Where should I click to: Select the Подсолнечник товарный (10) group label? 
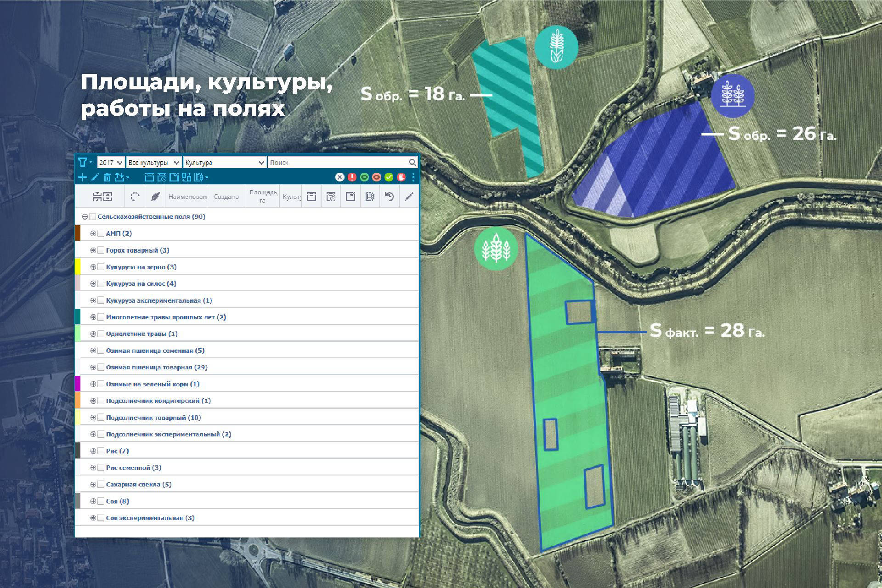pos(153,418)
